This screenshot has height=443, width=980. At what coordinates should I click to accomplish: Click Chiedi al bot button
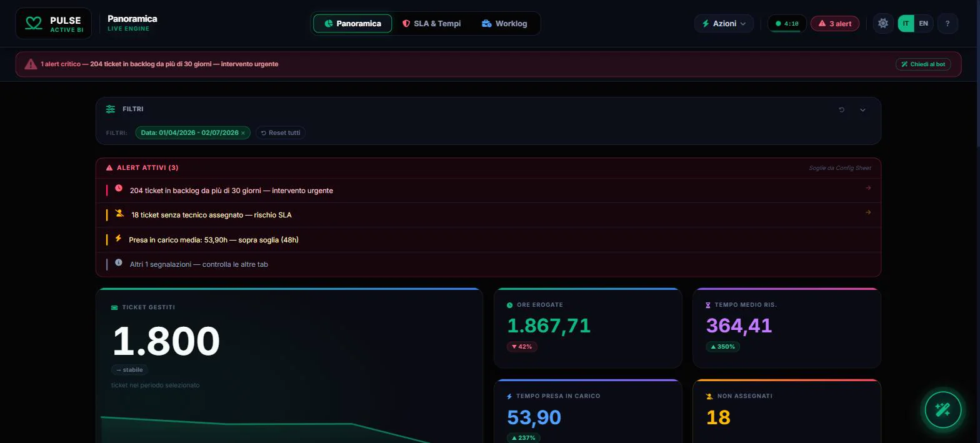click(923, 64)
